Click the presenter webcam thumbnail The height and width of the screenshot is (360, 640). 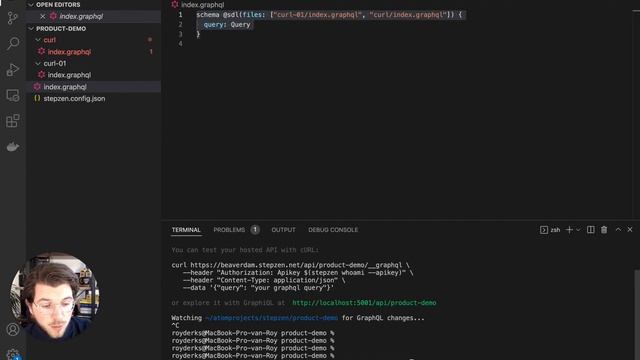coord(55,296)
